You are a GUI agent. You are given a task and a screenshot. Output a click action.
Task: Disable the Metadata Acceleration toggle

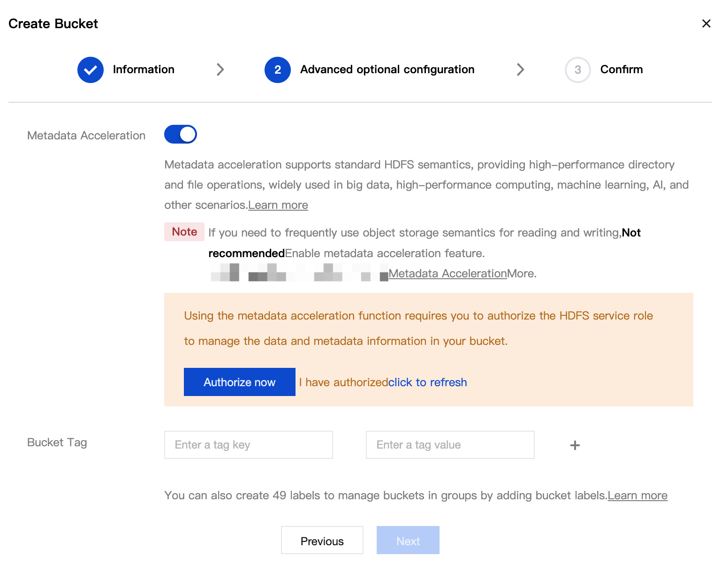coord(181,134)
